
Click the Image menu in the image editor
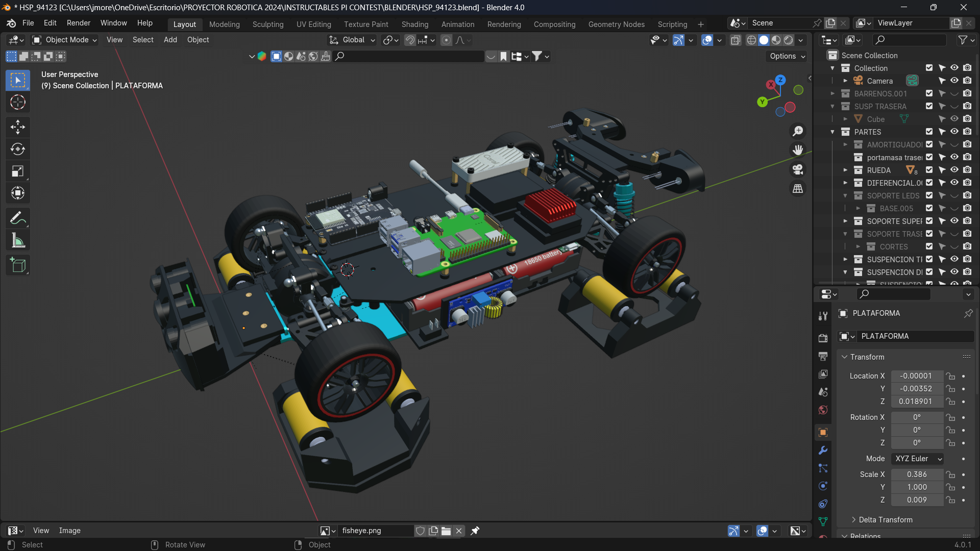(x=69, y=531)
